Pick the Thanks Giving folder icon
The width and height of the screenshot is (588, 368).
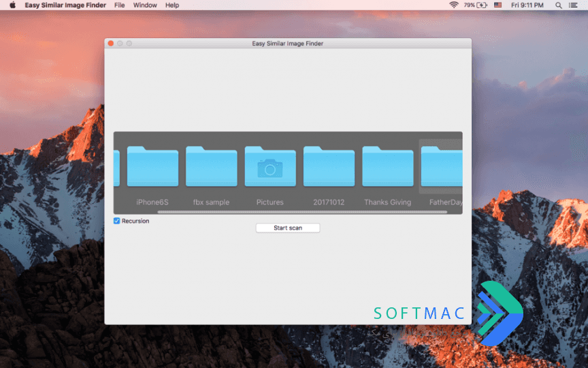pos(388,166)
